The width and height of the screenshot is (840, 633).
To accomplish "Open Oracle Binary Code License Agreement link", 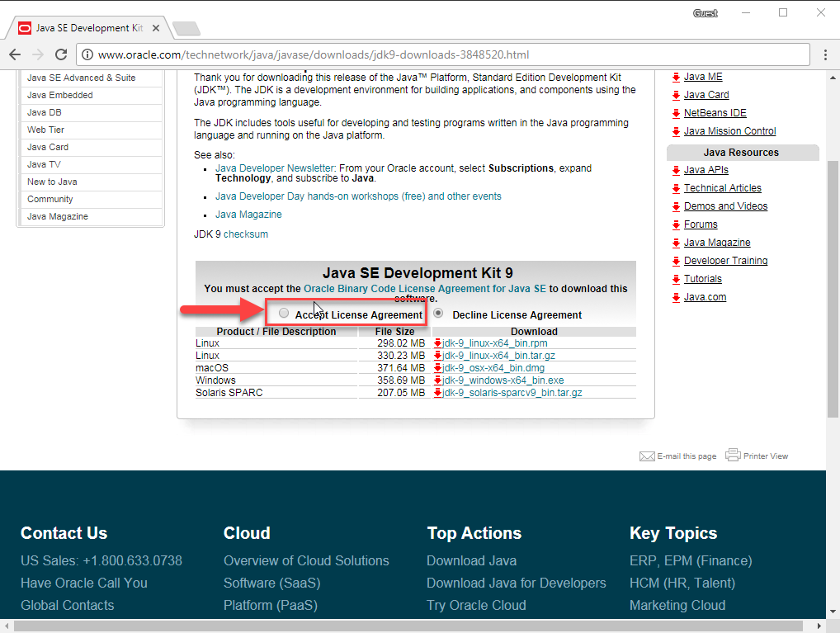I will (x=424, y=289).
